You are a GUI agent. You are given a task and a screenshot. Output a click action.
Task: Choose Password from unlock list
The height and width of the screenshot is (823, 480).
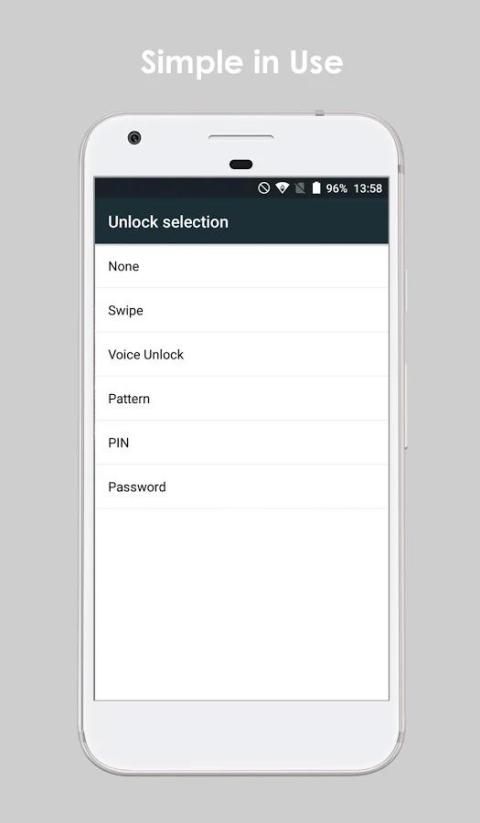(x=242, y=487)
